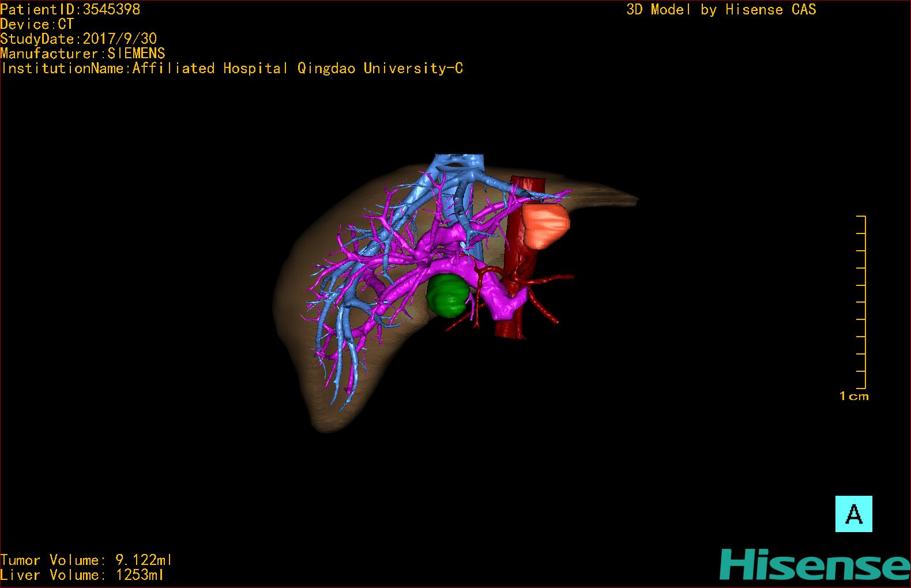Click the "Liver Volume: 1253ml" readout
This screenshot has height=588, width=911.
[82, 575]
